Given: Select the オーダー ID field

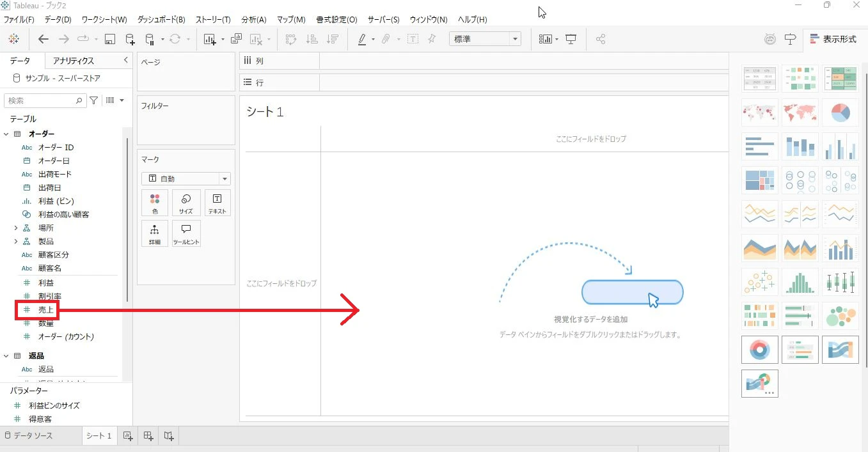Looking at the screenshot, I should click(x=56, y=147).
